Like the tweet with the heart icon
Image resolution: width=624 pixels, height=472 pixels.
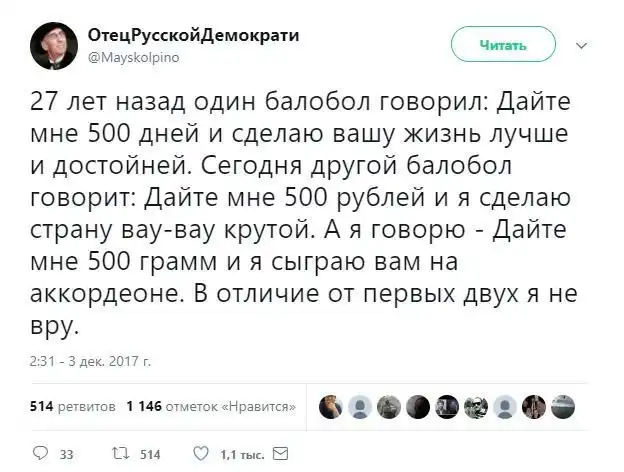tap(200, 453)
